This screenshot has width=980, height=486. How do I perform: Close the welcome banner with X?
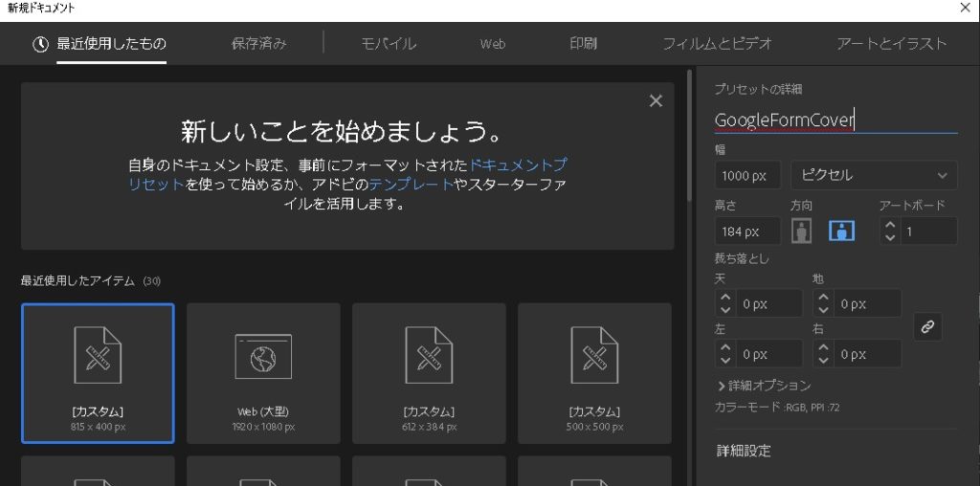[x=656, y=101]
